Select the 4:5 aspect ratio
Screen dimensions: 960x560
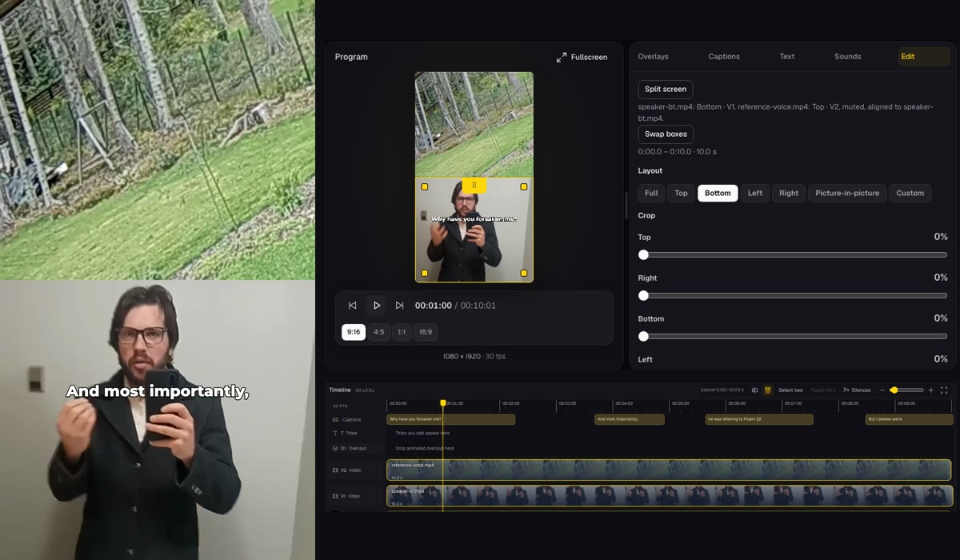tap(378, 332)
